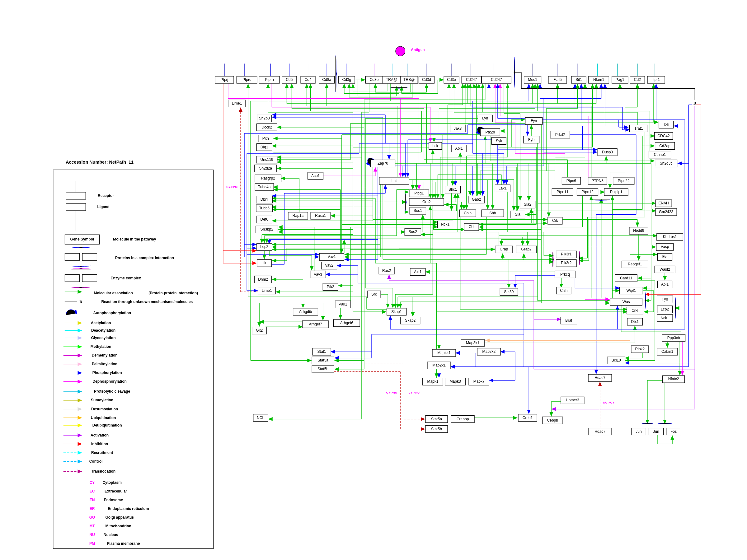
Task: Select the Gene Symbol legend box
Action: 82,239
